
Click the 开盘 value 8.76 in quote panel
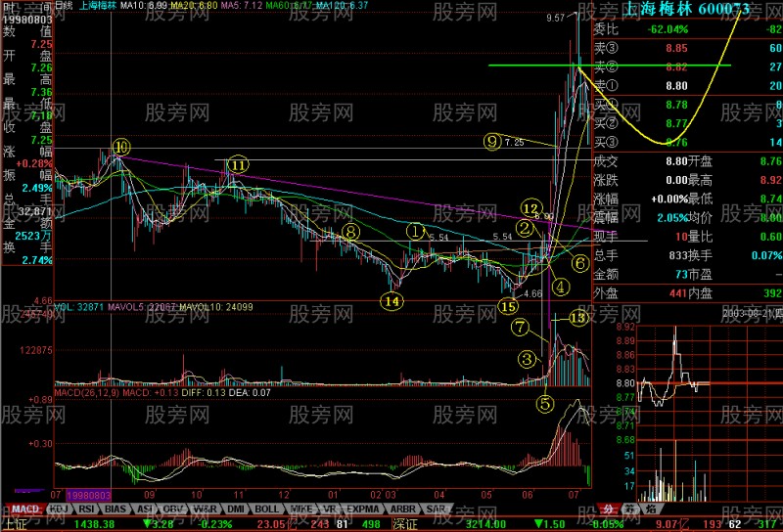770,161
